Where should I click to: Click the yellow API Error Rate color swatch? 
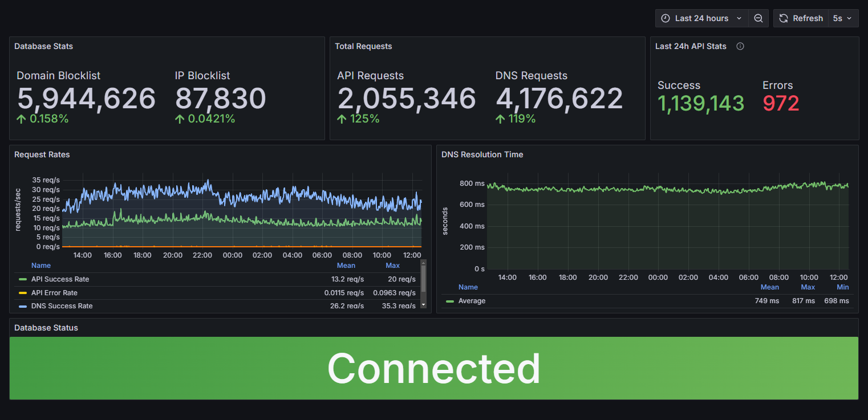tap(23, 293)
